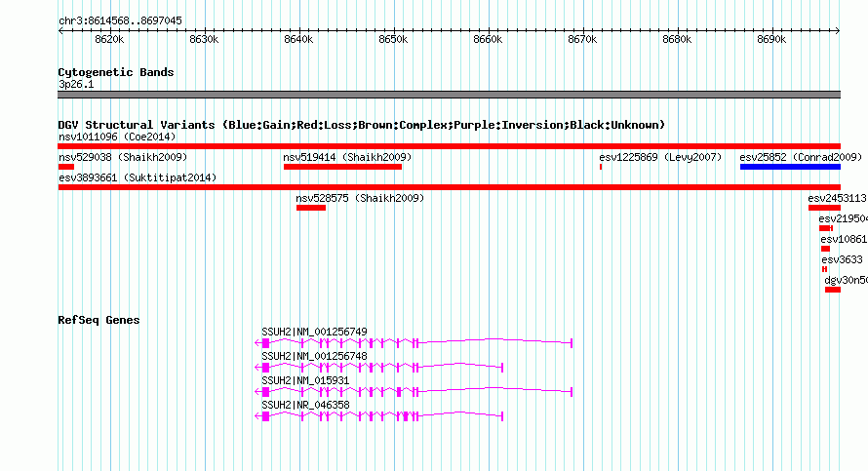Select the tiny red mark of esv1225869
Image resolution: width=868 pixels, height=471 pixels.
[x=601, y=167]
